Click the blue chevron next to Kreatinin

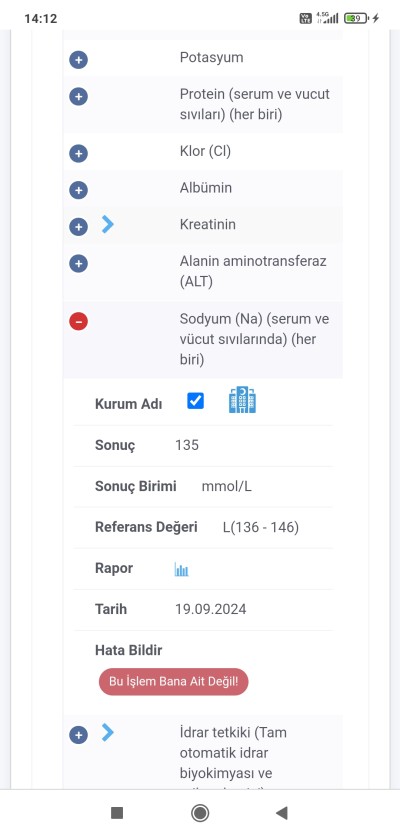tap(108, 225)
